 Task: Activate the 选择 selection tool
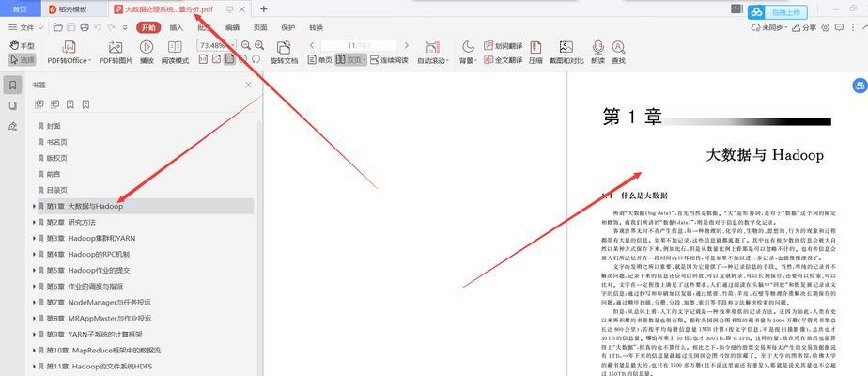[x=23, y=60]
